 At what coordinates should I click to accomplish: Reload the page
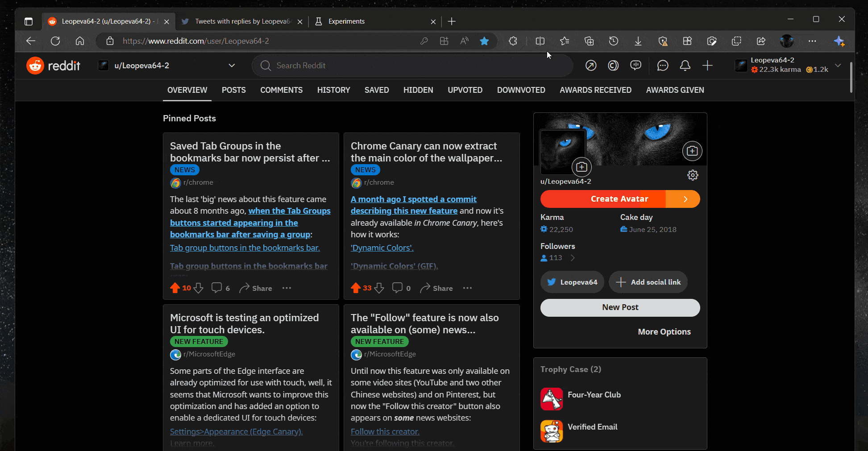55,41
